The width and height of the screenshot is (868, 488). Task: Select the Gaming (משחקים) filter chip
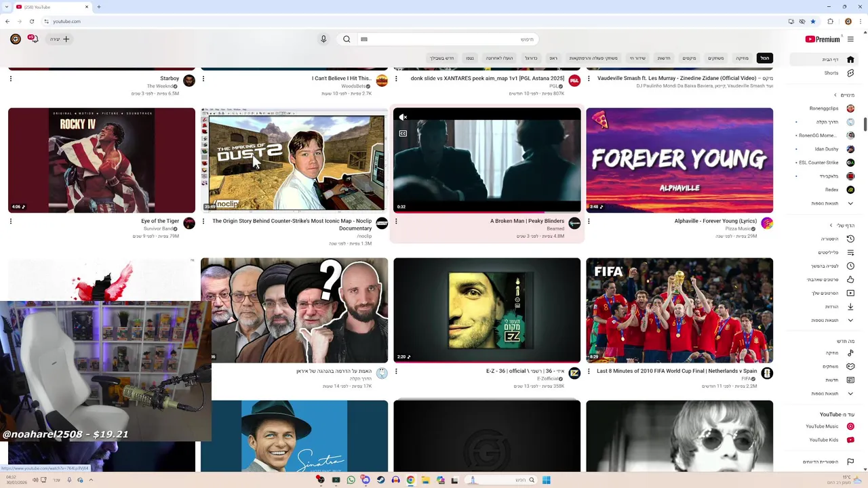coord(716,58)
